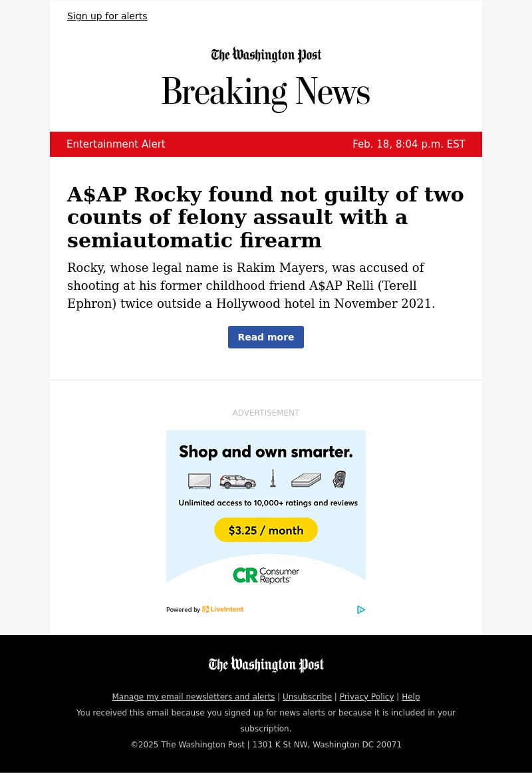Click the white Washington Post footer logo

(x=266, y=664)
